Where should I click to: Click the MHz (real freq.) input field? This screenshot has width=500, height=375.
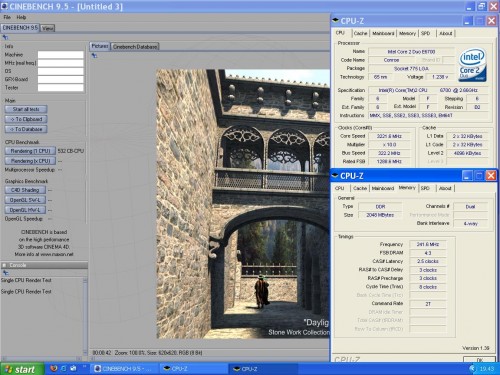click(x=60, y=63)
